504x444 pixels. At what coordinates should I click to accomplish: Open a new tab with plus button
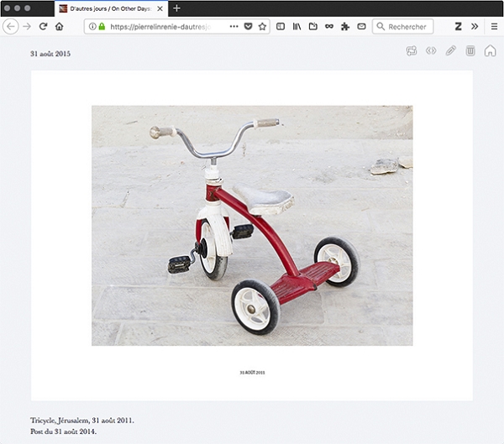[176, 8]
